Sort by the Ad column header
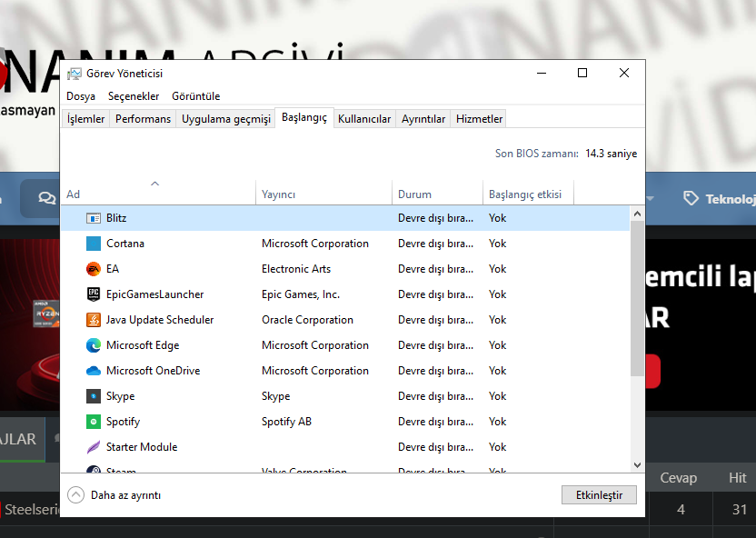756x538 pixels. [x=158, y=194]
